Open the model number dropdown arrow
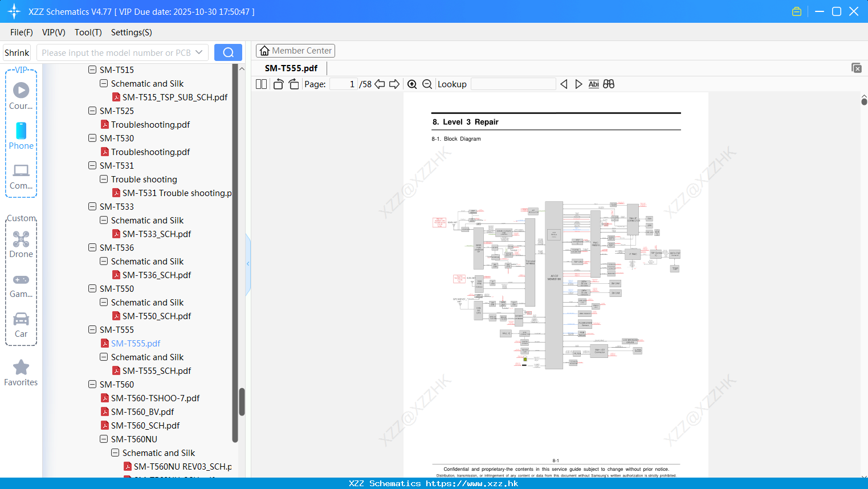Image resolution: width=868 pixels, height=489 pixels. [x=199, y=52]
